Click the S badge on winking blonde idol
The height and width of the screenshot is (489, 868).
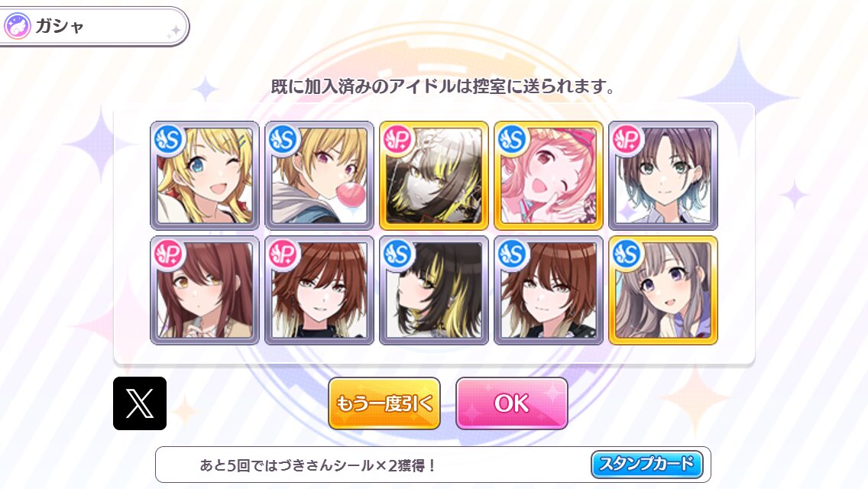pos(169,139)
